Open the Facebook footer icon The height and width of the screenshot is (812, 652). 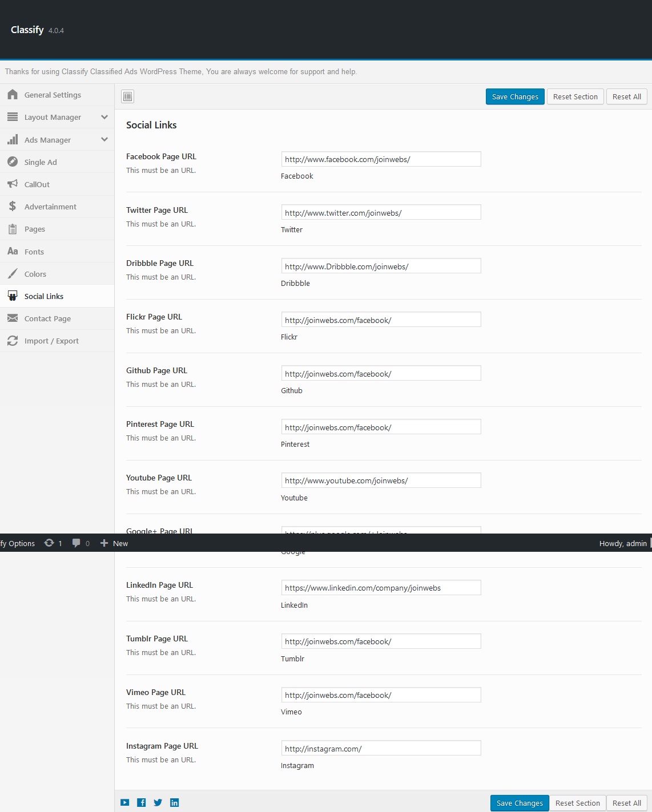(142, 802)
